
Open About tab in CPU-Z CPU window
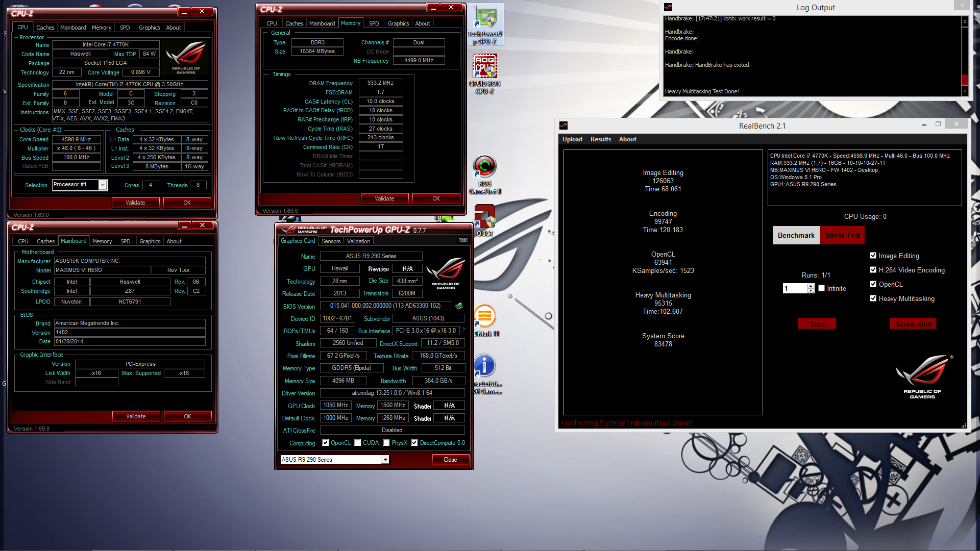pyautogui.click(x=174, y=28)
